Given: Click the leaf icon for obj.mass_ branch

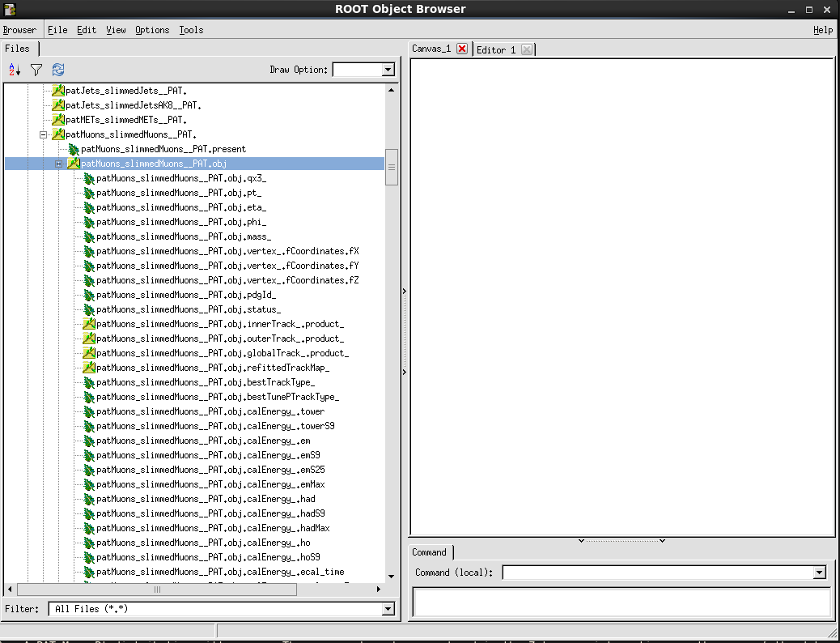Looking at the screenshot, I should (x=89, y=236).
